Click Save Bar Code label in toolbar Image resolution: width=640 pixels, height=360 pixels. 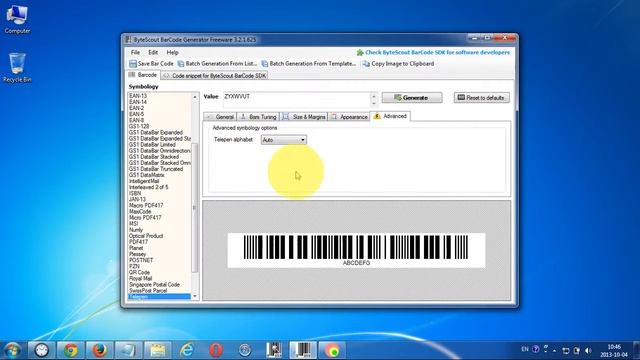point(156,64)
